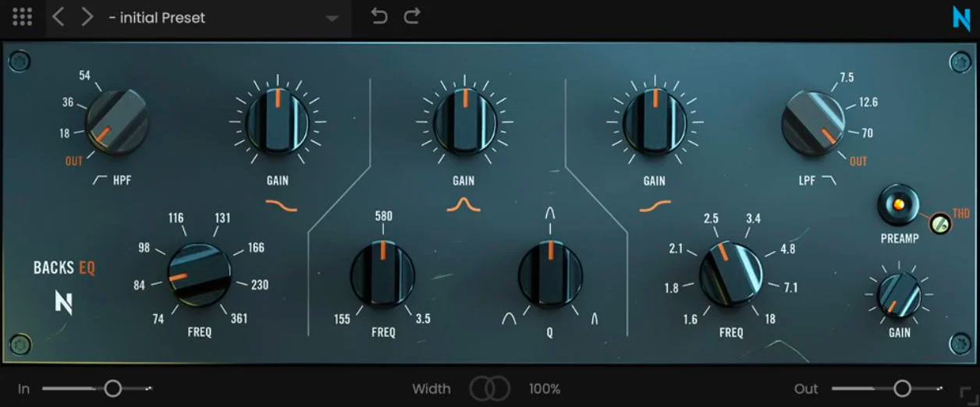This screenshot has width=980, height=407.
Task: Select low frequency 166
Action: click(x=256, y=248)
